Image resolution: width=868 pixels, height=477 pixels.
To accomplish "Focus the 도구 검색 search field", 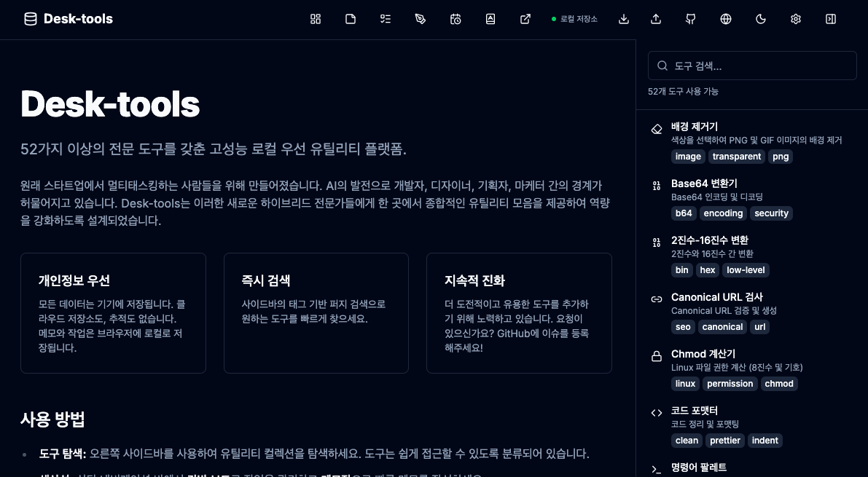I will point(752,66).
